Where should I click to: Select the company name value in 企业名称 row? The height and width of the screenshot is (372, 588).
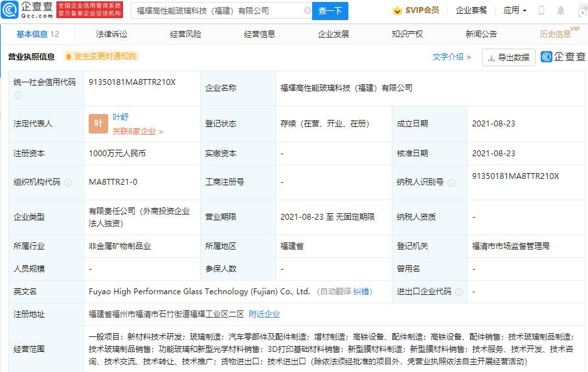[346, 88]
